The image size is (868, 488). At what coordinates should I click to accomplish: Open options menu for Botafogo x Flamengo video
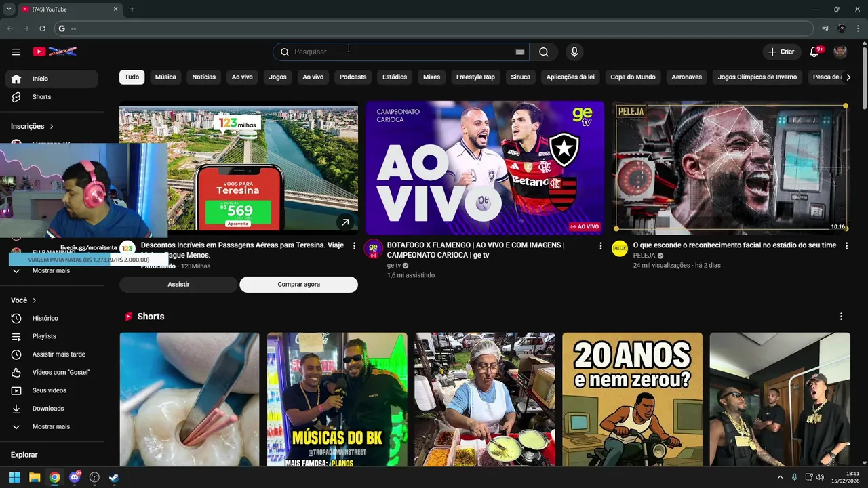pos(600,246)
